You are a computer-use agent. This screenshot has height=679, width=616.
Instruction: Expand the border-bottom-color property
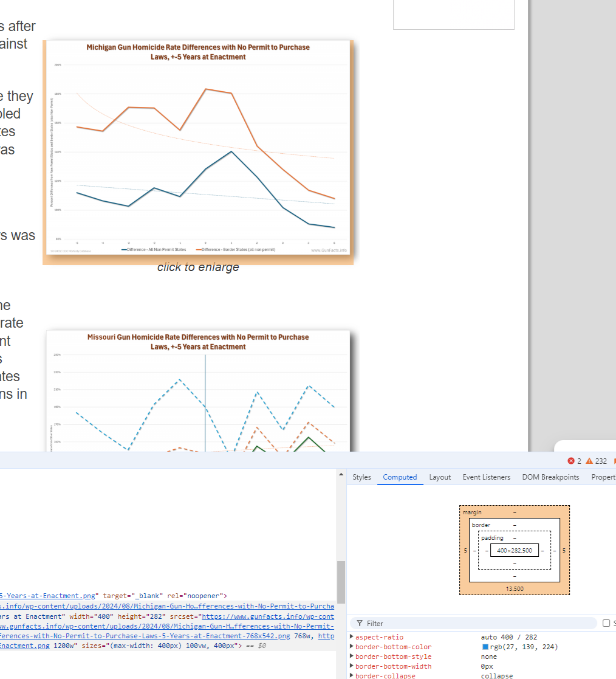click(352, 647)
